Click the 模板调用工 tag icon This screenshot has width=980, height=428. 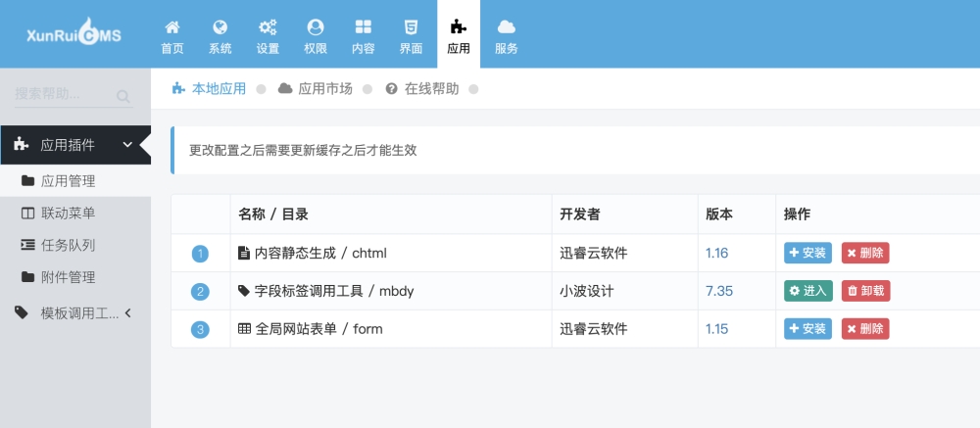(22, 312)
